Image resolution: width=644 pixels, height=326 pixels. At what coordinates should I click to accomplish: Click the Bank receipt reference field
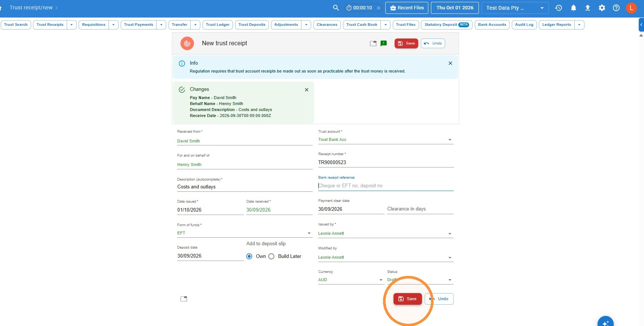coord(386,186)
